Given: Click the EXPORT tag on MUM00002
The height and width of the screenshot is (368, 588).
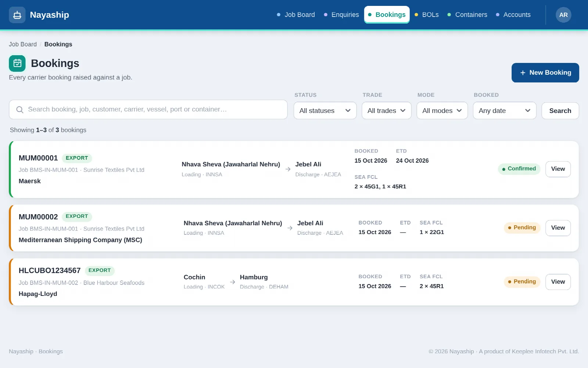Looking at the screenshot, I should (x=77, y=216).
